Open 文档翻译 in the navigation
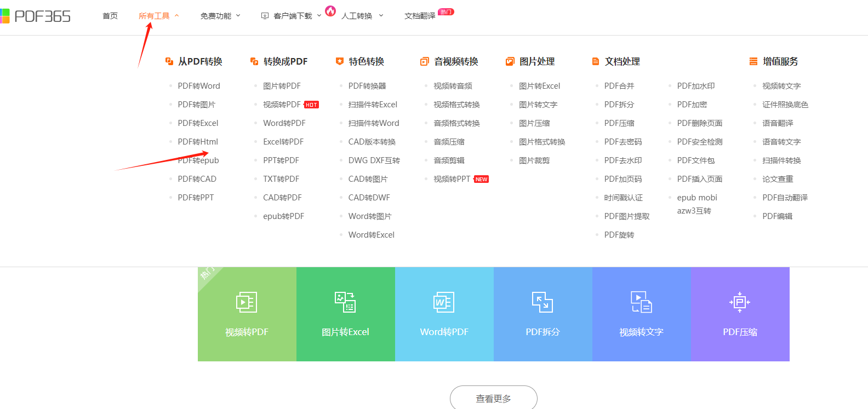Screen dimensions: 868x409 pyautogui.click(x=420, y=16)
